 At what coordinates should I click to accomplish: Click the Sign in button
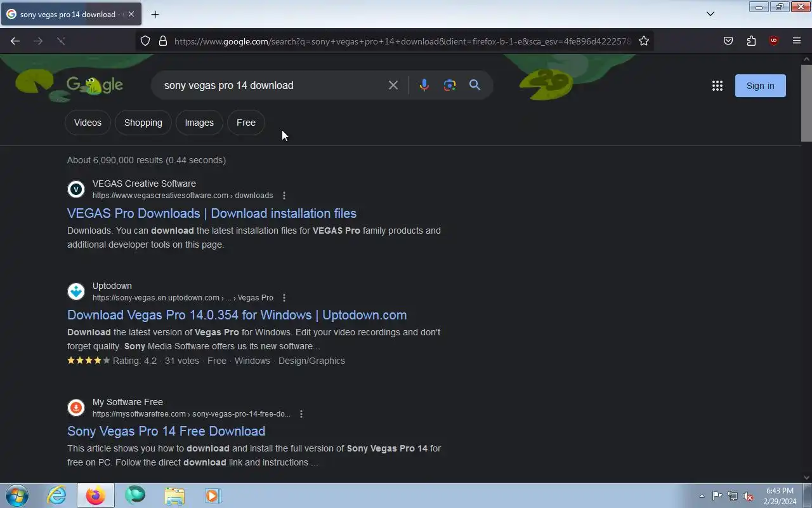click(x=760, y=86)
